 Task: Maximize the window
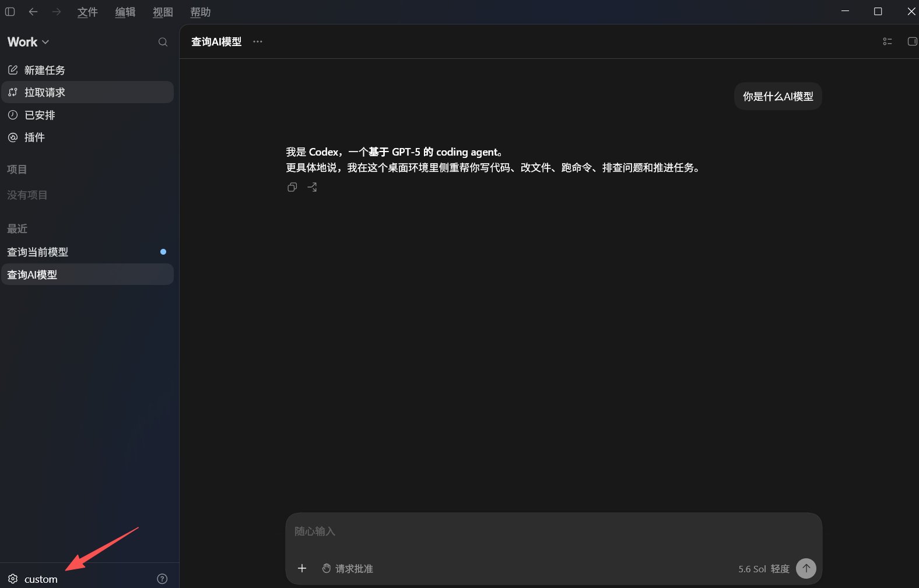878,11
